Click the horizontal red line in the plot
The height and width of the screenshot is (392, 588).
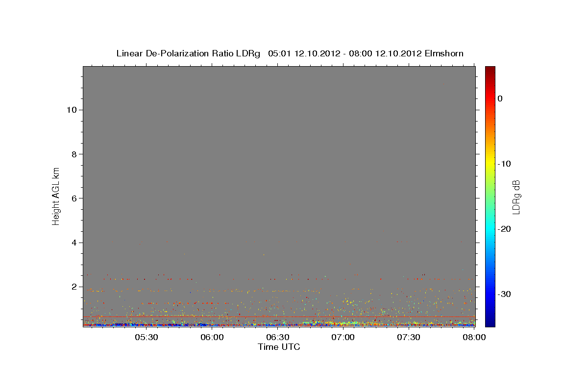[x=279, y=317]
